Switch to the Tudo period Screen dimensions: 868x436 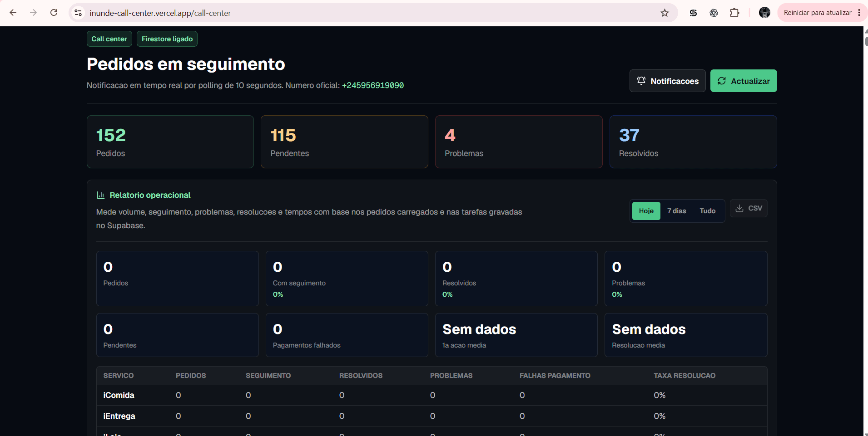(707, 211)
